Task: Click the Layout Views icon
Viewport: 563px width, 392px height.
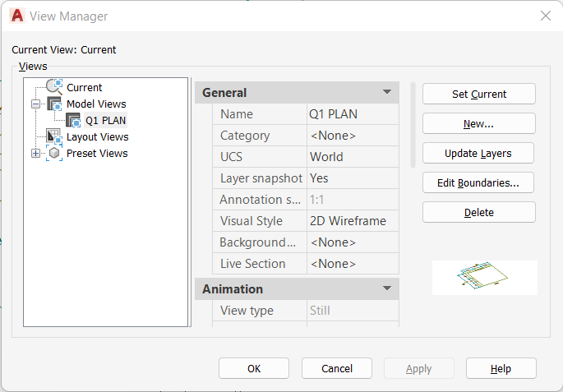Action: click(54, 136)
